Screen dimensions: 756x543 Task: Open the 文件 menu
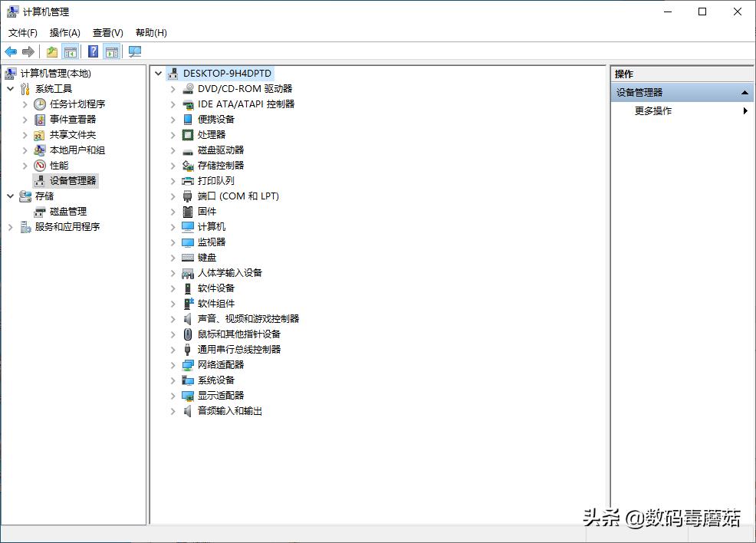(x=22, y=32)
